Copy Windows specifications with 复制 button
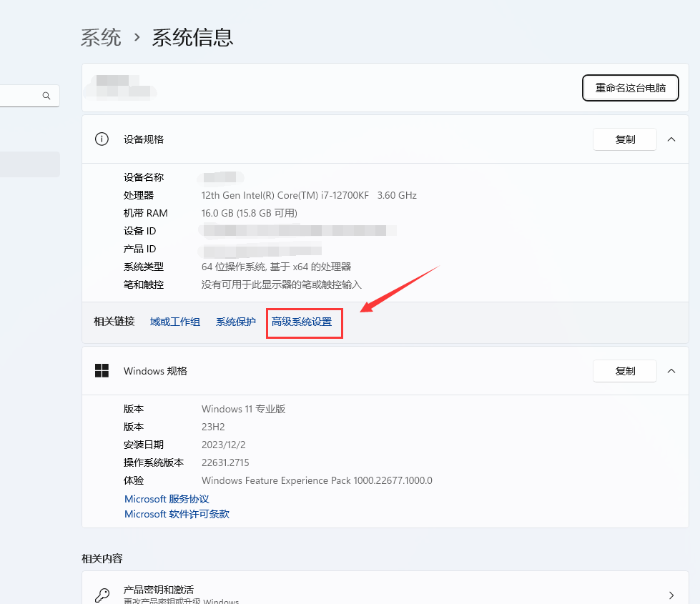Image resolution: width=700 pixels, height=604 pixels. pyautogui.click(x=624, y=371)
